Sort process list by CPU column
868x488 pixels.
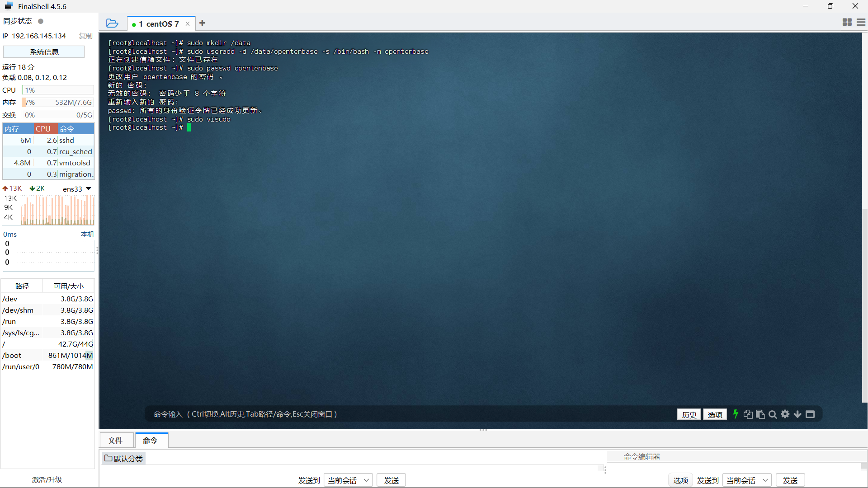[x=43, y=129]
